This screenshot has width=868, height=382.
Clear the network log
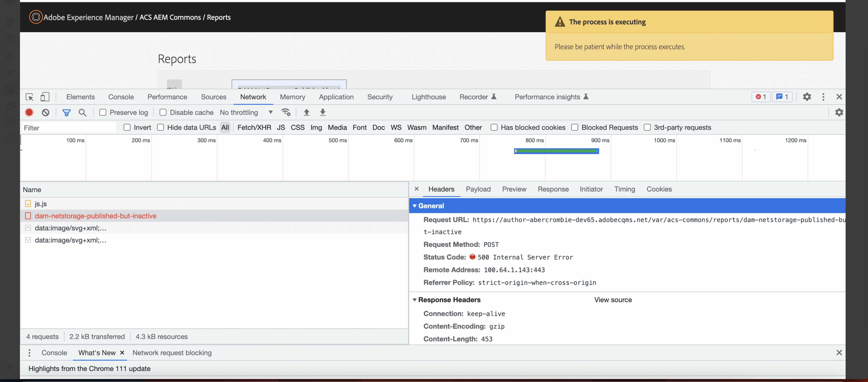pyautogui.click(x=46, y=112)
